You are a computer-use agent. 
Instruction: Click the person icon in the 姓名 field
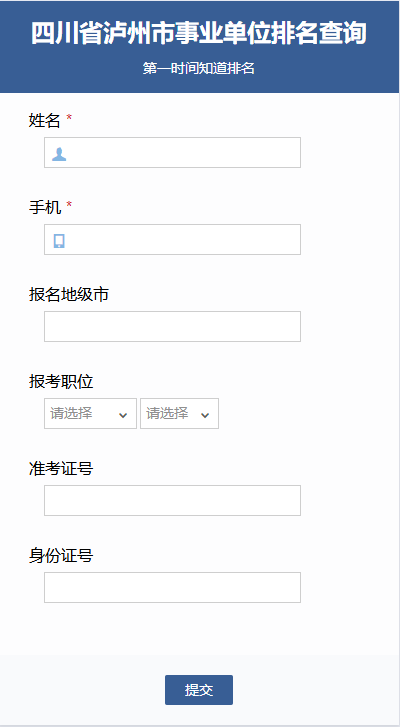click(x=59, y=153)
